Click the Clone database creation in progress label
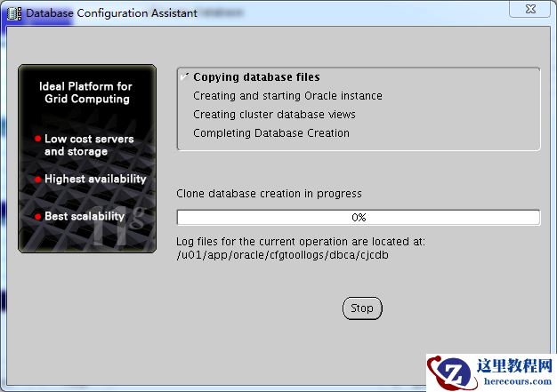 point(269,194)
